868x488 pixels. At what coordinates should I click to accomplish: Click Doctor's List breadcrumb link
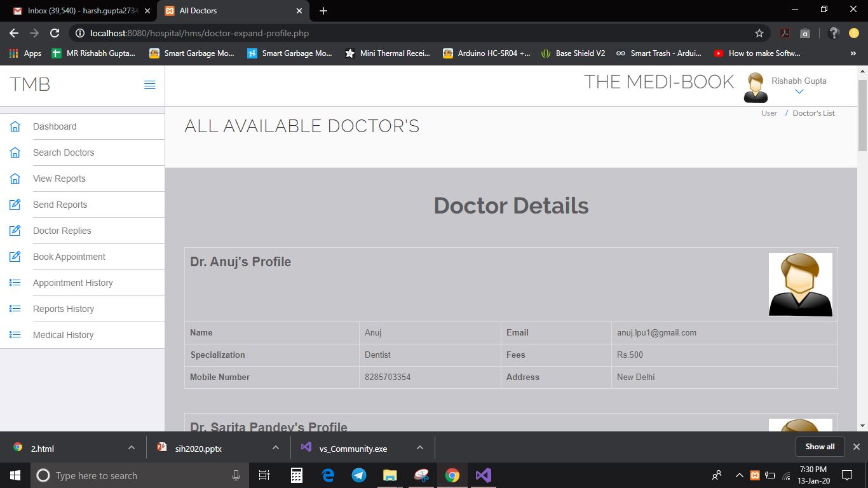[813, 113]
